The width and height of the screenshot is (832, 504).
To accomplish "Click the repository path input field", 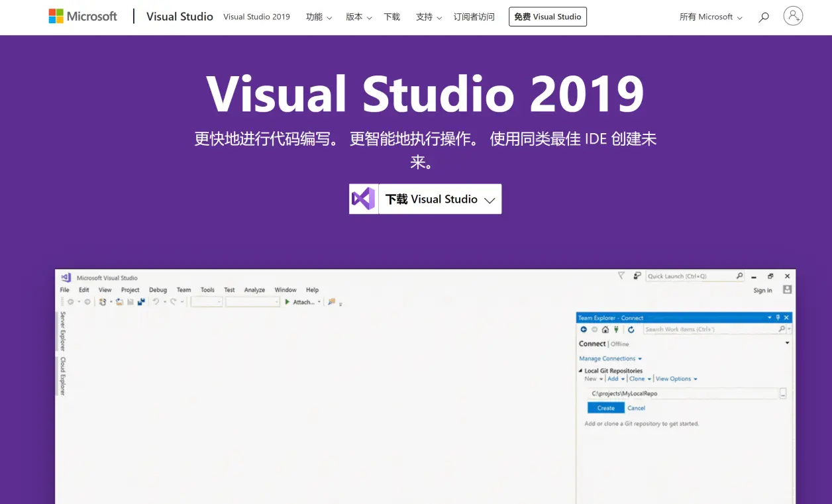I will (682, 393).
